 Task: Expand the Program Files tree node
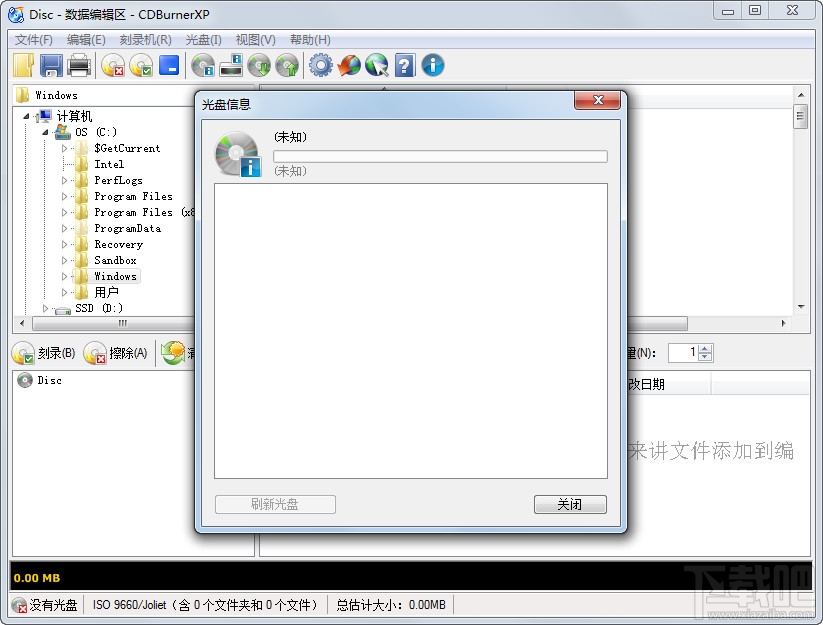64,196
